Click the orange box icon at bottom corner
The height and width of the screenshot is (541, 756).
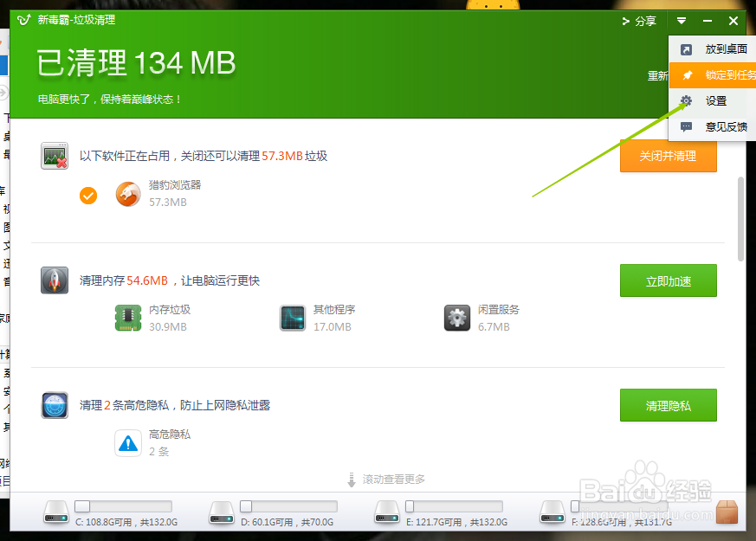pos(727,512)
